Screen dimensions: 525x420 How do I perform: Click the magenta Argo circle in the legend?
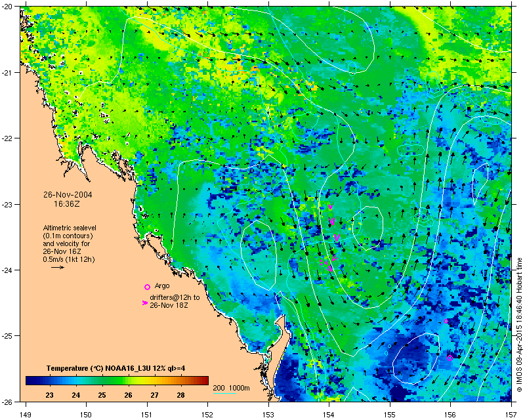[147, 287]
